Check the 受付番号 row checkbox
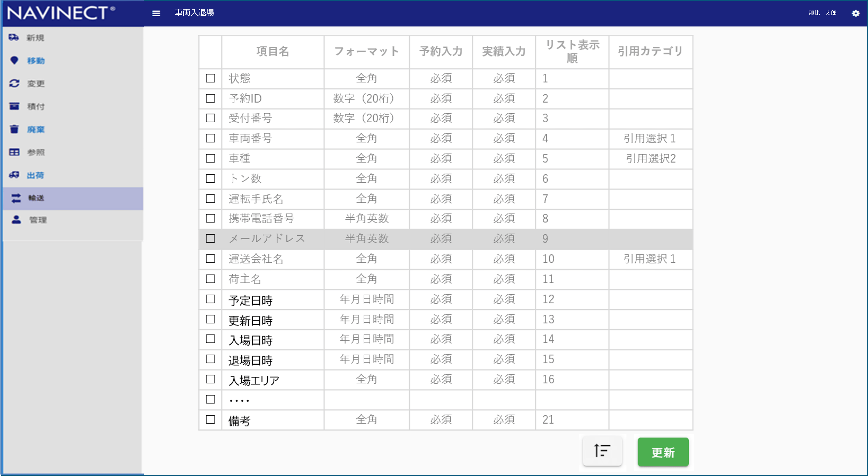The height and width of the screenshot is (476, 868). point(210,118)
